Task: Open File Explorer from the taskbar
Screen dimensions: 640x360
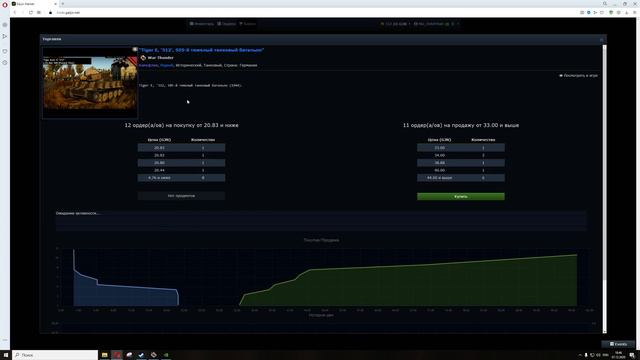Action: pyautogui.click(x=104, y=355)
